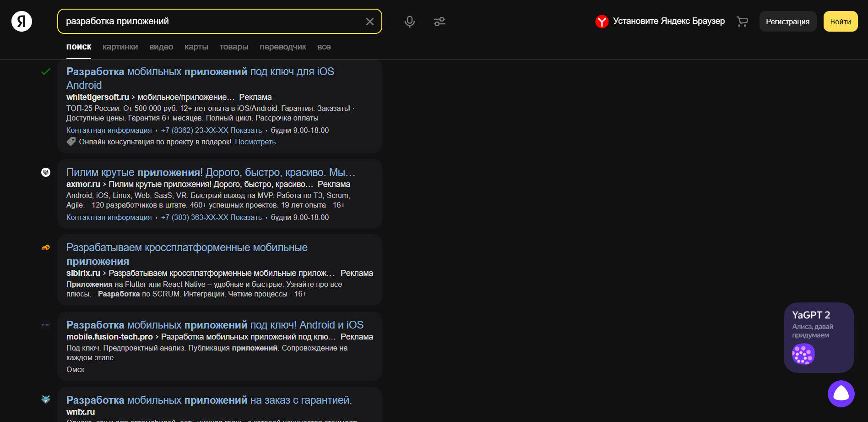Image resolution: width=868 pixels, height=422 pixels.
Task: Clear the search query with X icon
Action: pos(370,22)
